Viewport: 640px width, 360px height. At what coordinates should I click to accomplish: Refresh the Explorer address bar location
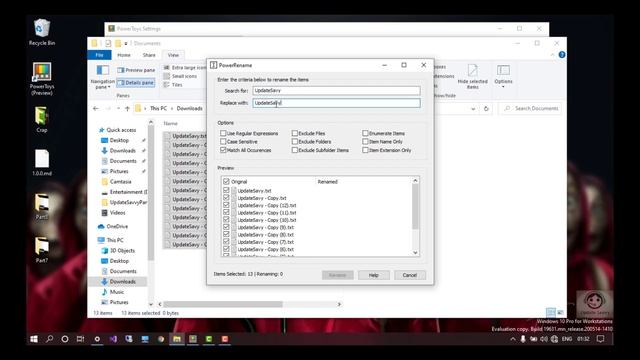(486, 109)
